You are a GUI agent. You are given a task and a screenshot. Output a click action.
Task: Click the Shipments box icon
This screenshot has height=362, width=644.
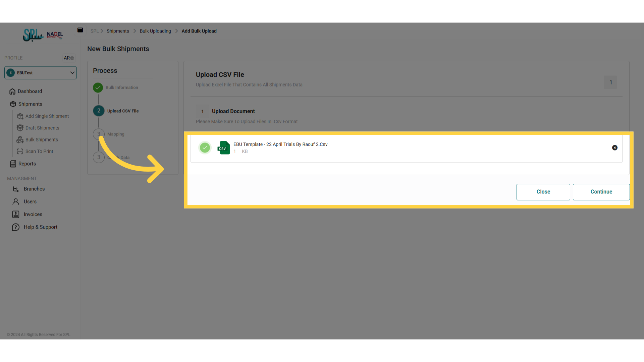point(13,104)
